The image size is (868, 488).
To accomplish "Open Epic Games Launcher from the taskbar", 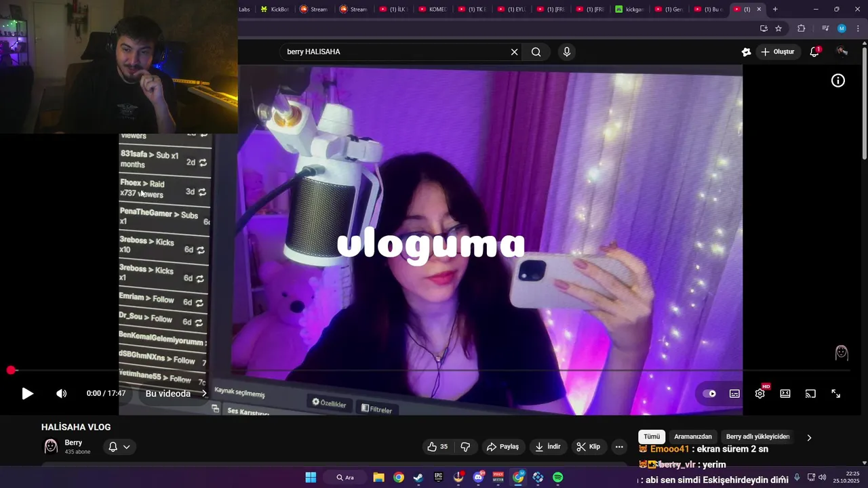I will click(x=438, y=477).
